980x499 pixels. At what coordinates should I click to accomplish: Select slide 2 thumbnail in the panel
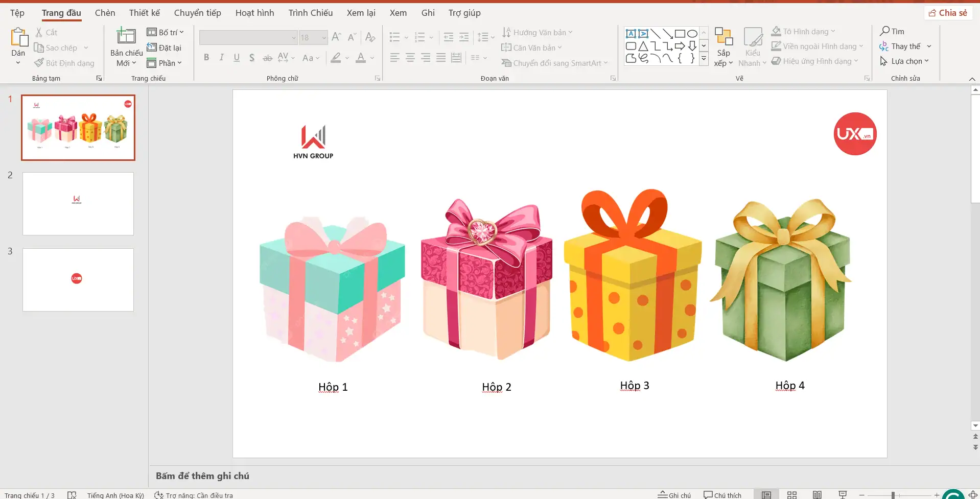tap(78, 203)
